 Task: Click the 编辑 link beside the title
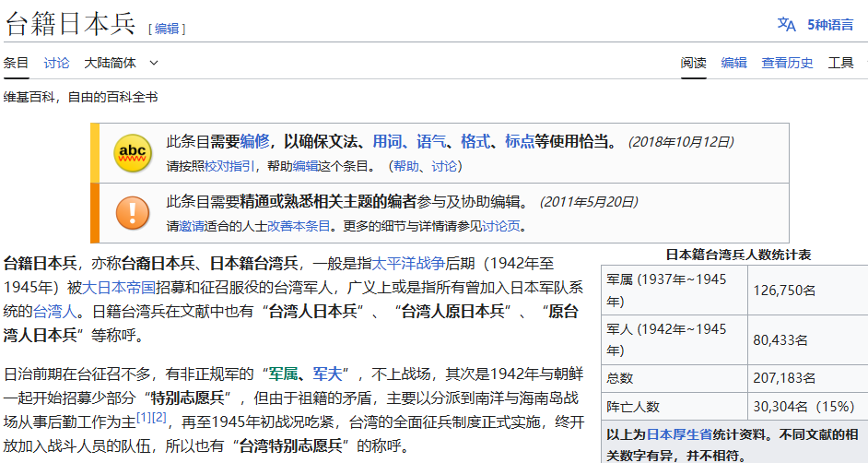pos(167,29)
